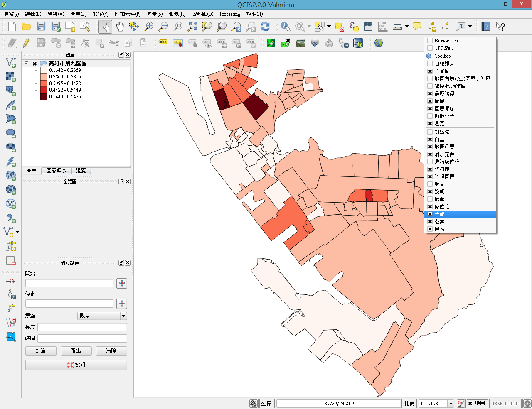Check the GRASS toolbar option

pos(430,132)
